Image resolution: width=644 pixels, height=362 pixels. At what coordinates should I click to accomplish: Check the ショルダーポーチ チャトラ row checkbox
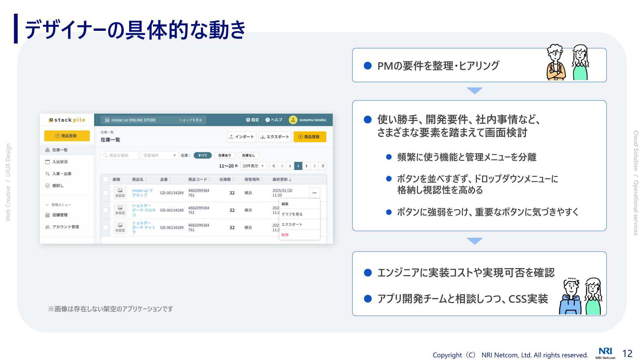coord(106,228)
